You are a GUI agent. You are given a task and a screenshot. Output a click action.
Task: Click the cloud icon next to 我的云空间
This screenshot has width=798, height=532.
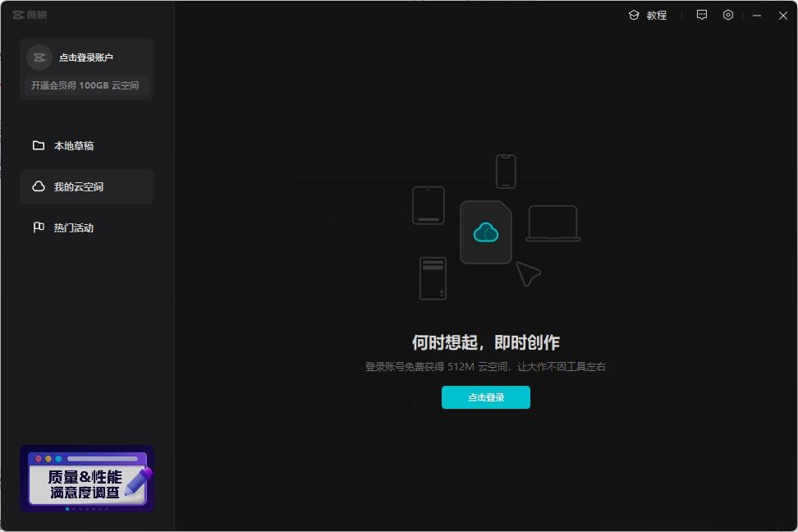pyautogui.click(x=39, y=186)
